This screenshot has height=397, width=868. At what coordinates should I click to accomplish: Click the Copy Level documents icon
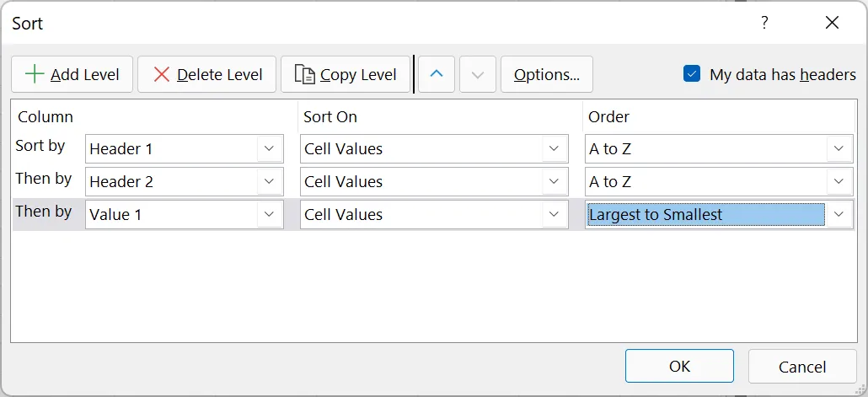click(x=304, y=74)
